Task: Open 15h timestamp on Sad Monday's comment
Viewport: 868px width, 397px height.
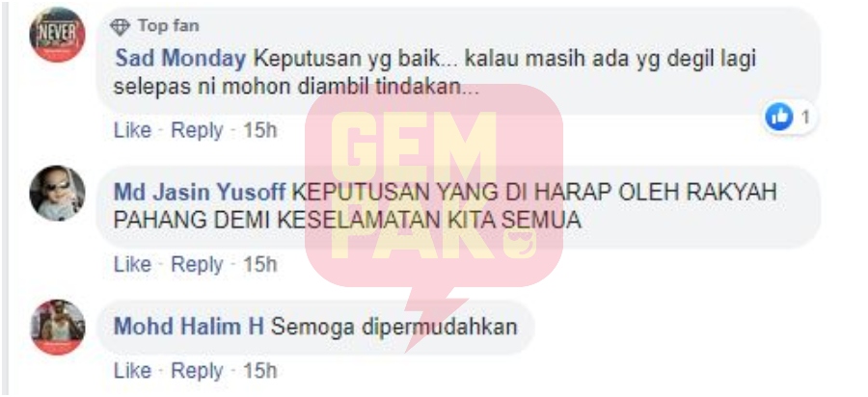Action: pyautogui.click(x=260, y=130)
